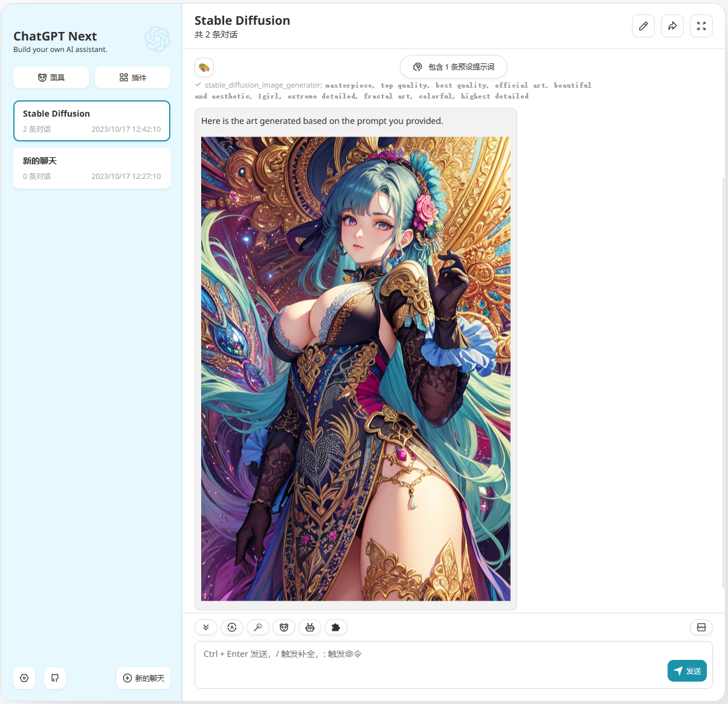Image resolution: width=728 pixels, height=704 pixels.
Task: Click the mask face icon in chat toolbar
Action: (x=284, y=627)
